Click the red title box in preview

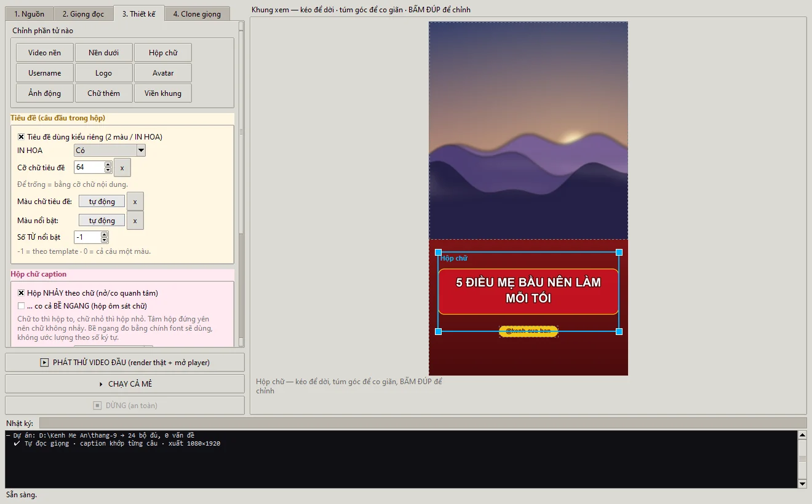[528, 291]
